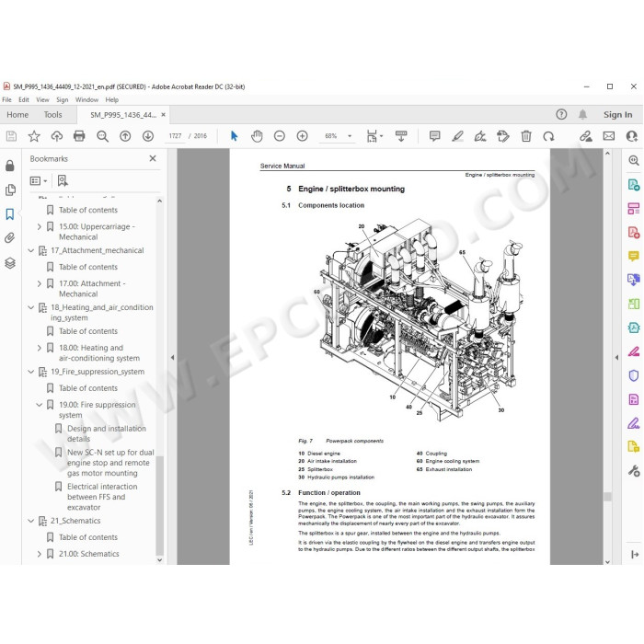Expand 21.00: Schematics bookmark

point(39,554)
